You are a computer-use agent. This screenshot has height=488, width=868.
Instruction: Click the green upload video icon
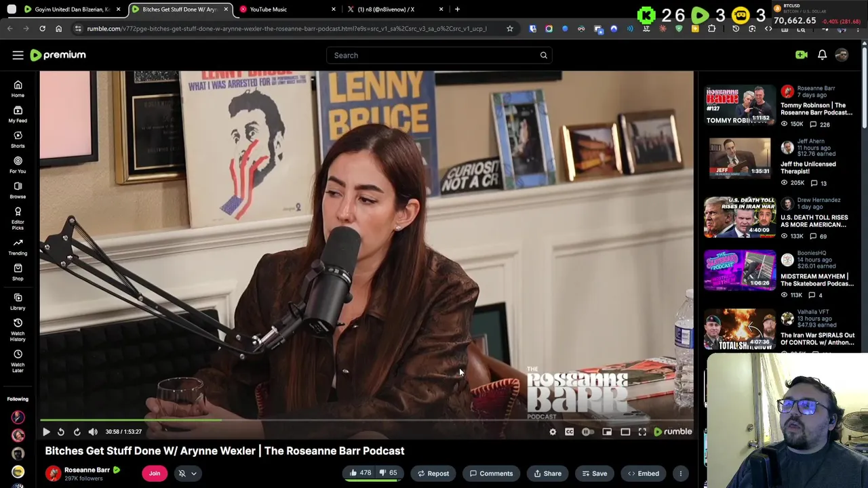(x=801, y=55)
